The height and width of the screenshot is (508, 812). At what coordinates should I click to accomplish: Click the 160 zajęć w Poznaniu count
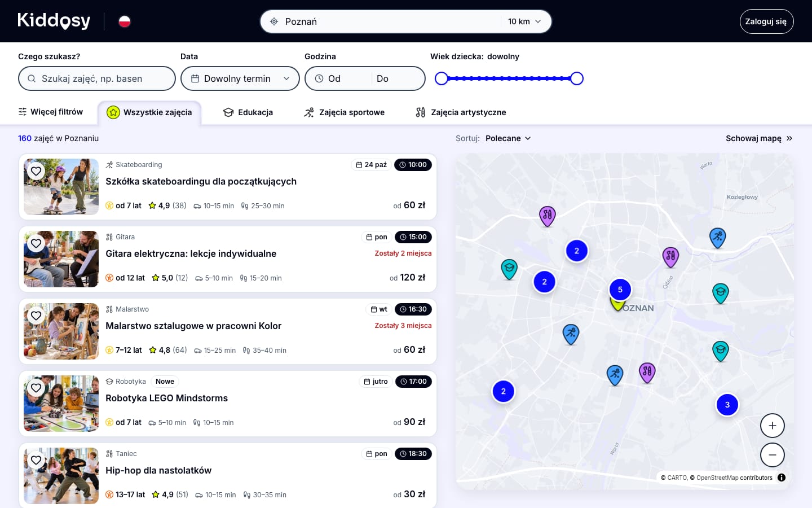[x=58, y=138]
